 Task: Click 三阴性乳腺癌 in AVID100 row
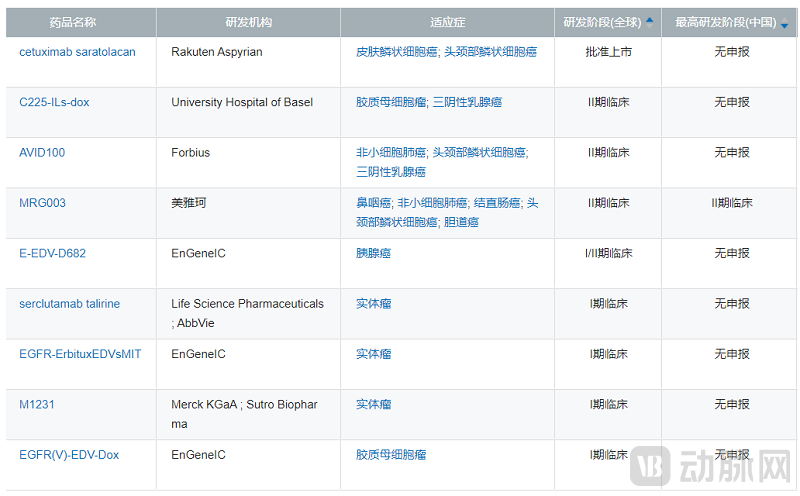click(x=391, y=172)
